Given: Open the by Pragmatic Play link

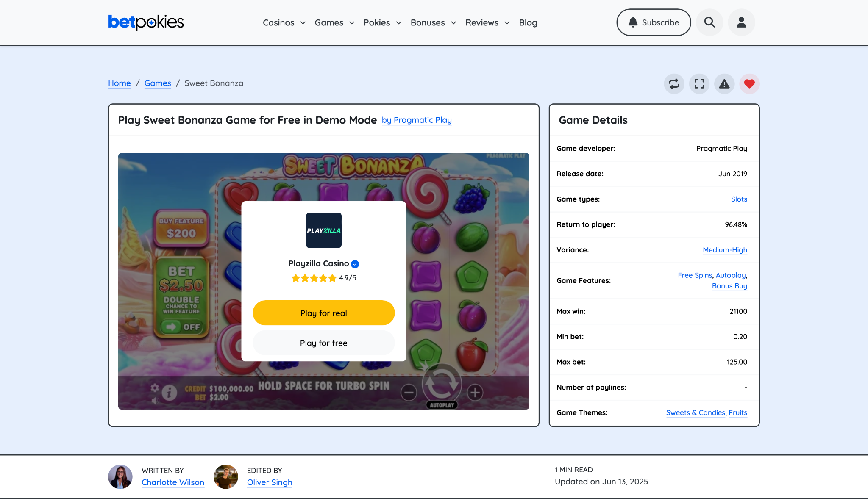Looking at the screenshot, I should [x=417, y=120].
